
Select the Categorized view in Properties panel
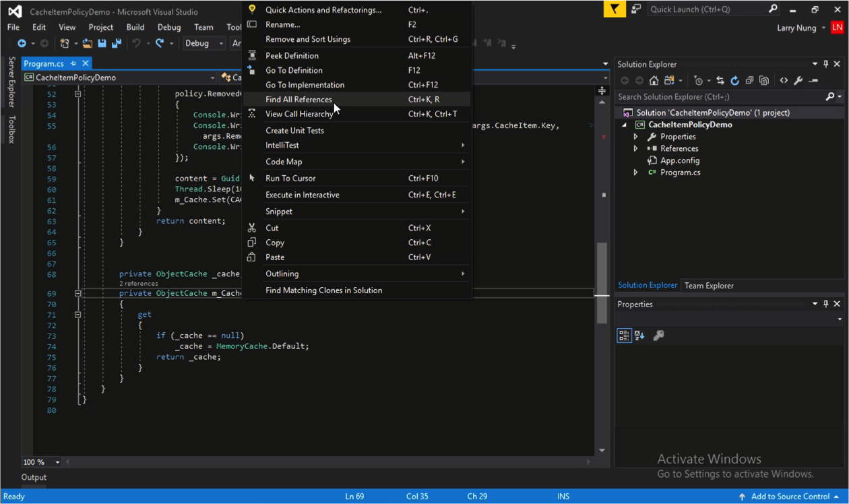point(625,336)
